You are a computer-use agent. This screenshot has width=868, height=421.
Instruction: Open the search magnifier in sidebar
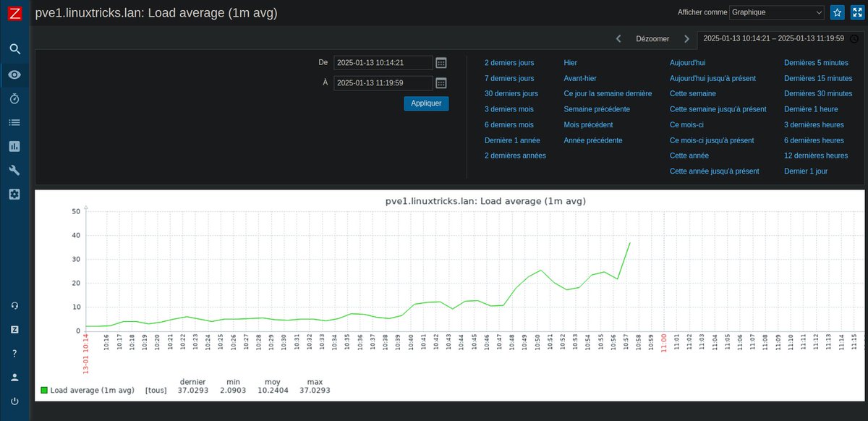tap(14, 49)
